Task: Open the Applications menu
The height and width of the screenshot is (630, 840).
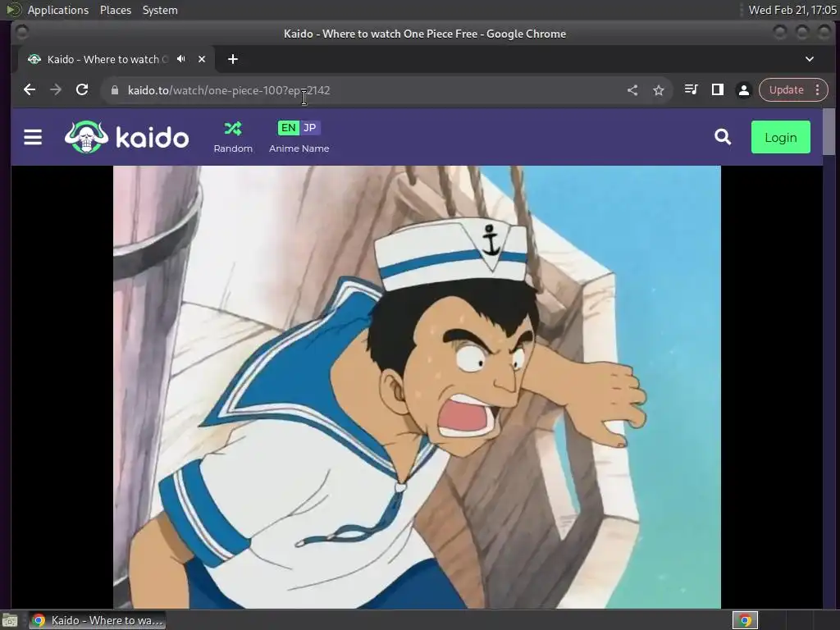Action: click(58, 10)
